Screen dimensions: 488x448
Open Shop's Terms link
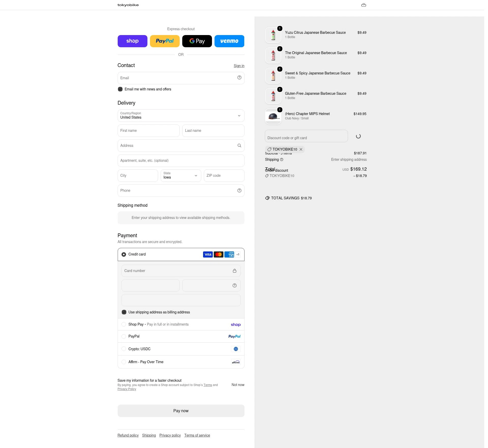(208, 385)
